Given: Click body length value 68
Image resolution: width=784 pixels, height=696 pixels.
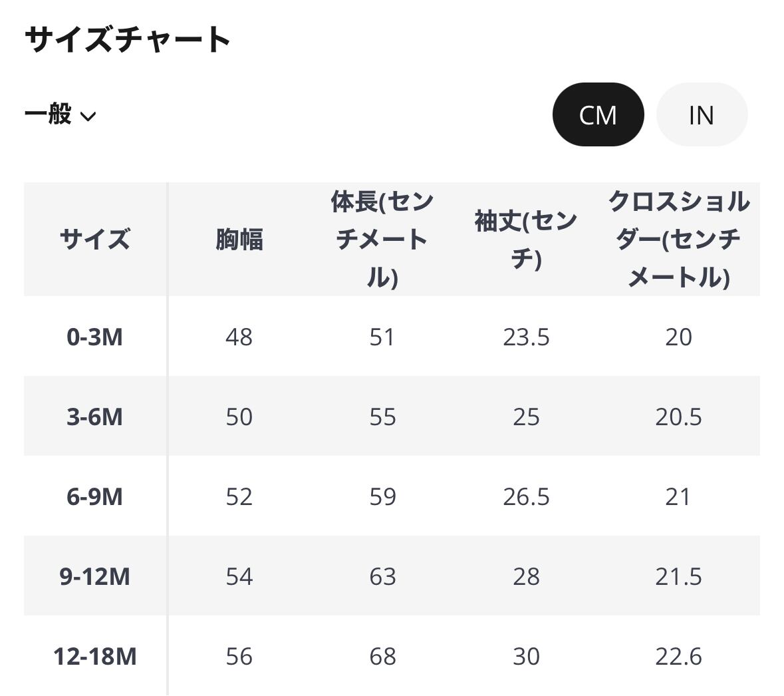Looking at the screenshot, I should (x=382, y=657).
